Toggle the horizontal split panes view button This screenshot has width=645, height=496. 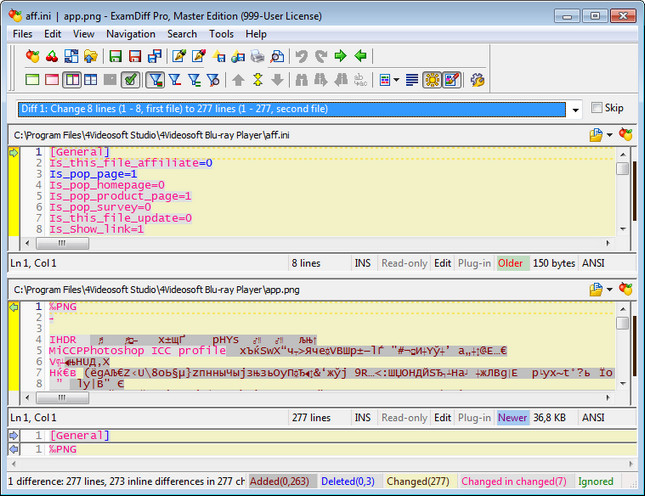[90, 80]
